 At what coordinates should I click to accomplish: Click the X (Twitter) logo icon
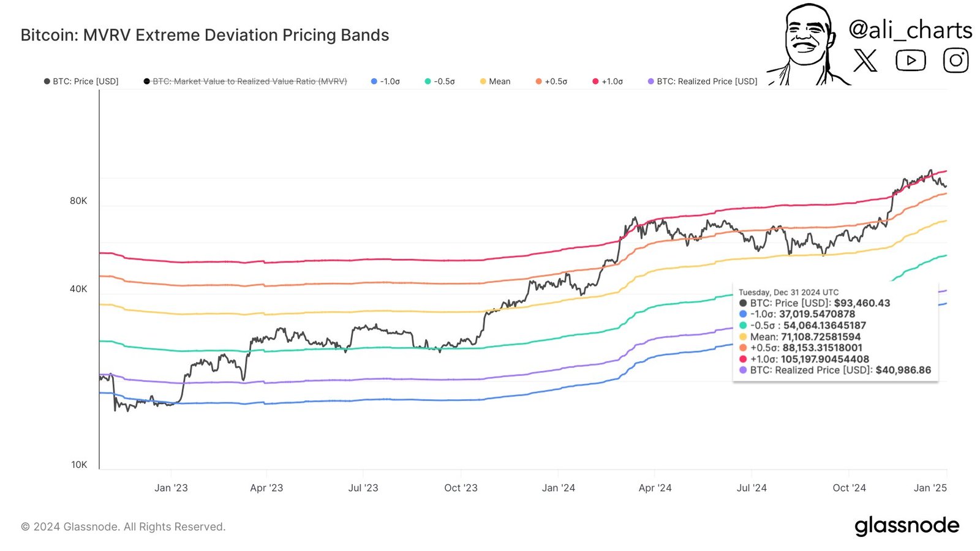865,60
